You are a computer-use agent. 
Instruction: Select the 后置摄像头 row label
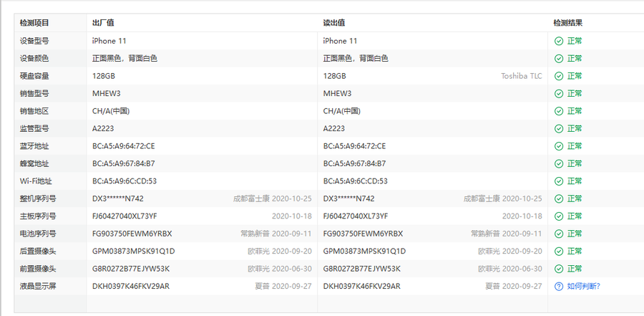point(38,251)
